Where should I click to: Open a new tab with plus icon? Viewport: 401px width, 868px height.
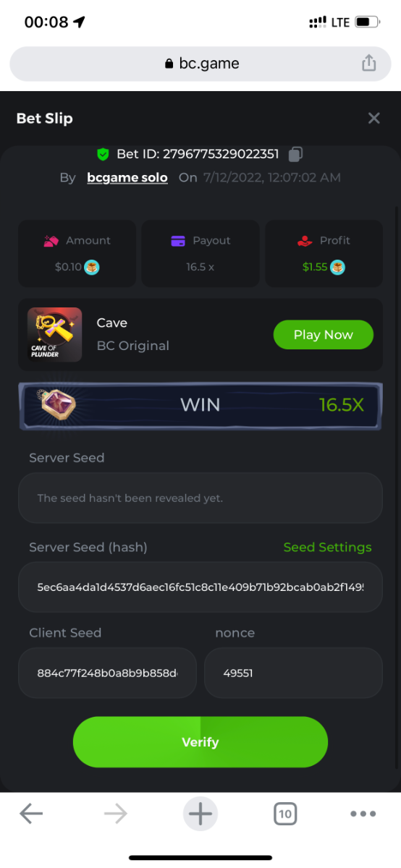click(200, 814)
